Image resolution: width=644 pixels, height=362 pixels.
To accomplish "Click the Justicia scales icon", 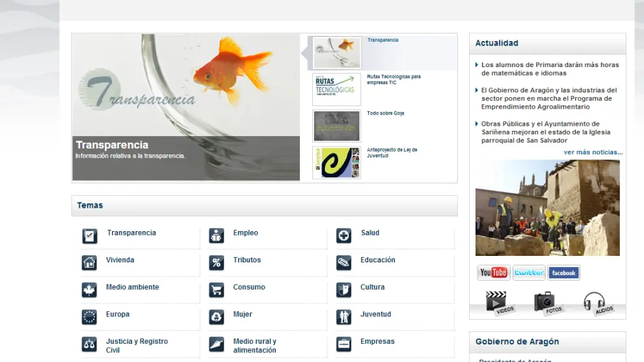I will (89, 344).
